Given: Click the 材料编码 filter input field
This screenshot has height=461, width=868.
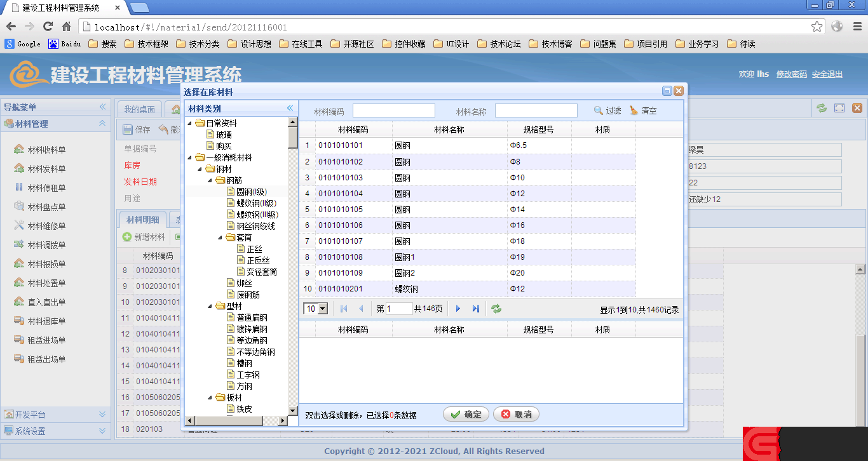Looking at the screenshot, I should (x=394, y=110).
